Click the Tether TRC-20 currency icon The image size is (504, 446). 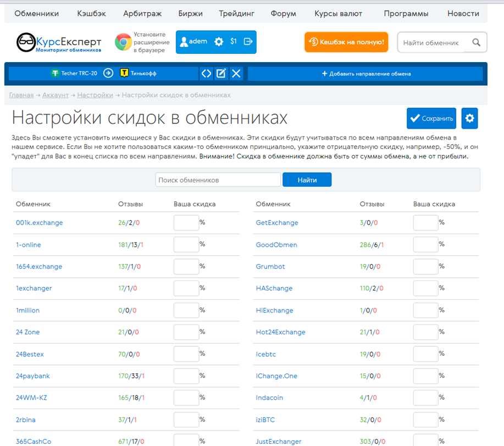point(55,73)
